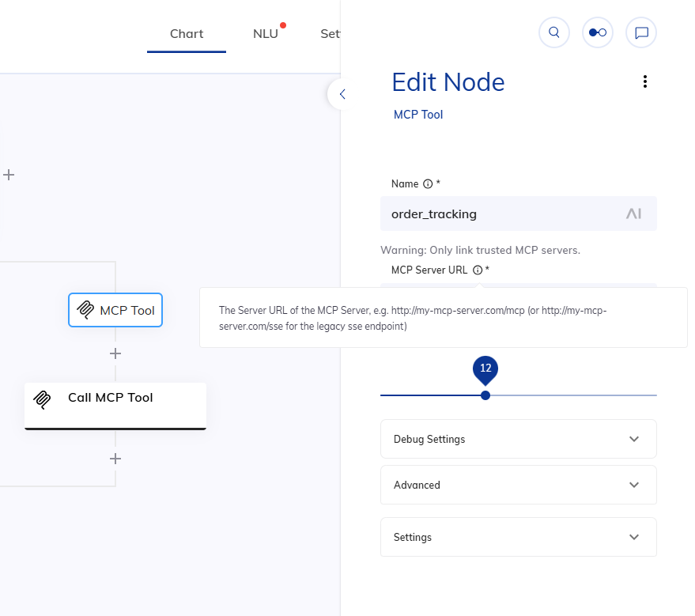This screenshot has width=695, height=616.
Task: Click plus icon at top left of canvas
Action: pyautogui.click(x=9, y=175)
